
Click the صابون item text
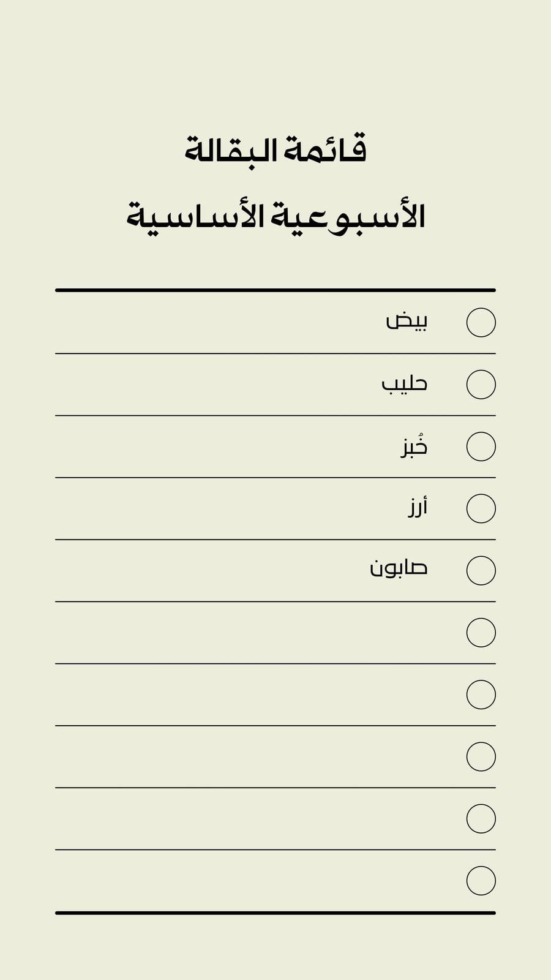coord(399,568)
